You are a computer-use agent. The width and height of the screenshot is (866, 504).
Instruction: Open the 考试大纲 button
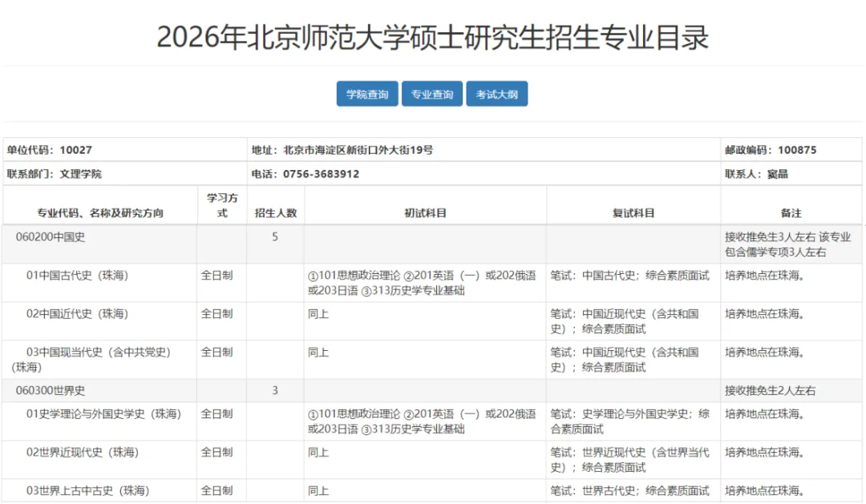click(496, 94)
